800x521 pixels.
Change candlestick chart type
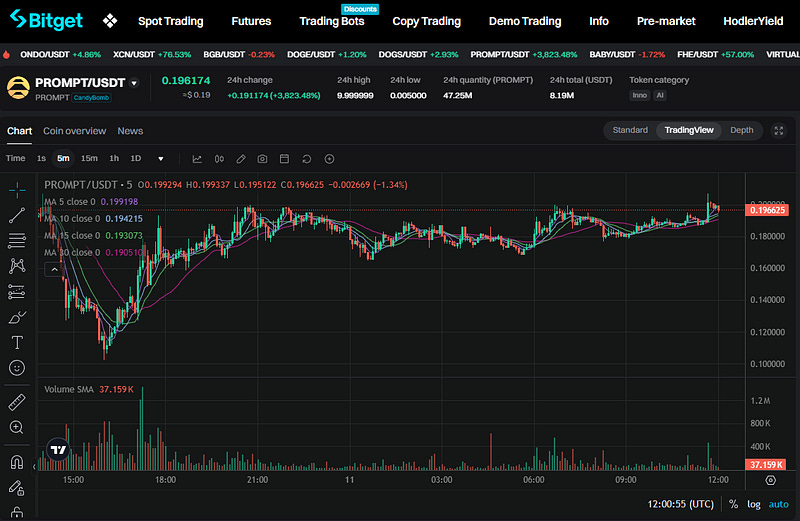(219, 159)
